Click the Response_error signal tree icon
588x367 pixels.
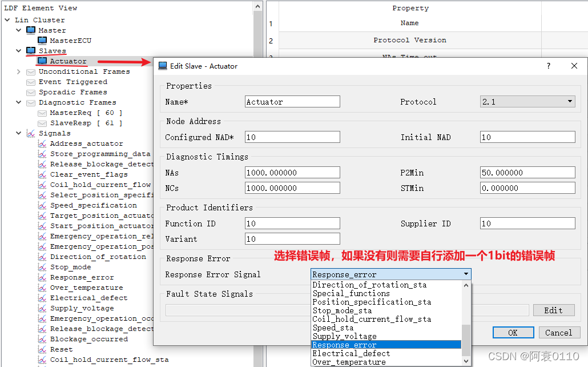(x=42, y=277)
